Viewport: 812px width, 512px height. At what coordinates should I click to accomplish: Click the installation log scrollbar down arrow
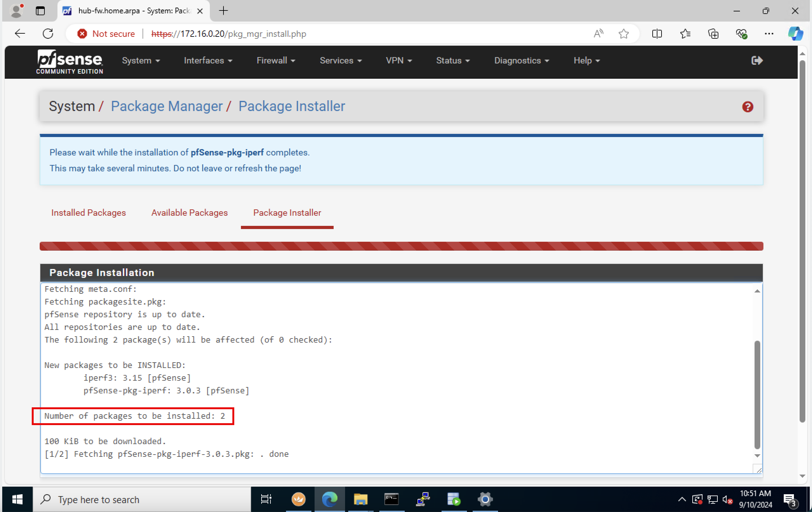pyautogui.click(x=757, y=456)
